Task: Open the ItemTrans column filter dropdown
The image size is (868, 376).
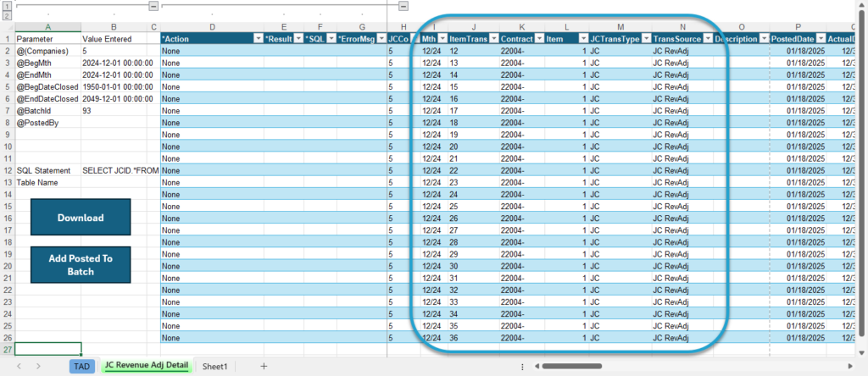Action: tap(494, 39)
